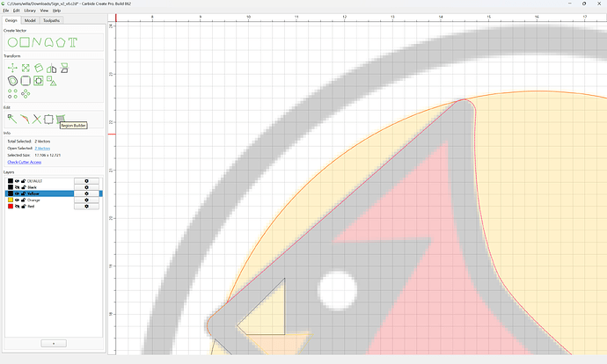Activate the Mirror transform tool
This screenshot has width=607, height=364.
point(52,69)
